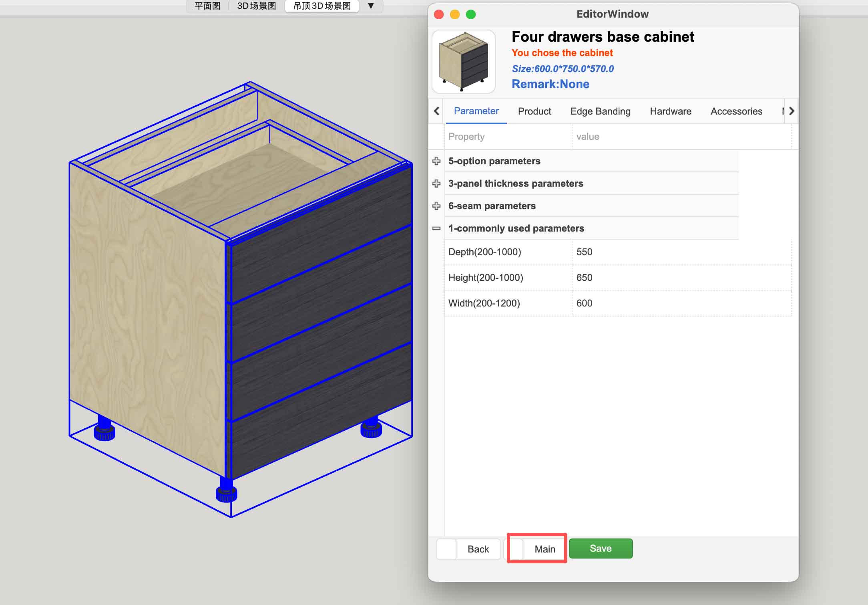The width and height of the screenshot is (868, 605).
Task: Select the Hardware tab
Action: click(670, 111)
